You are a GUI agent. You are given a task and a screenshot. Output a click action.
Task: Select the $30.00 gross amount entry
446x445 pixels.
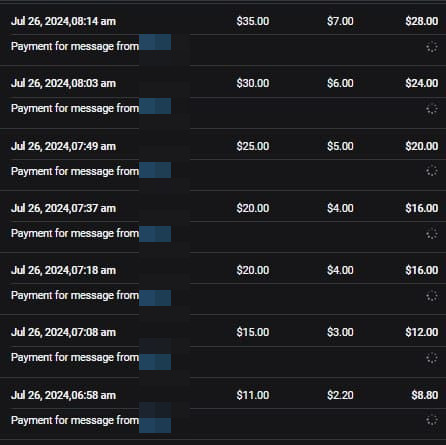[x=253, y=83]
